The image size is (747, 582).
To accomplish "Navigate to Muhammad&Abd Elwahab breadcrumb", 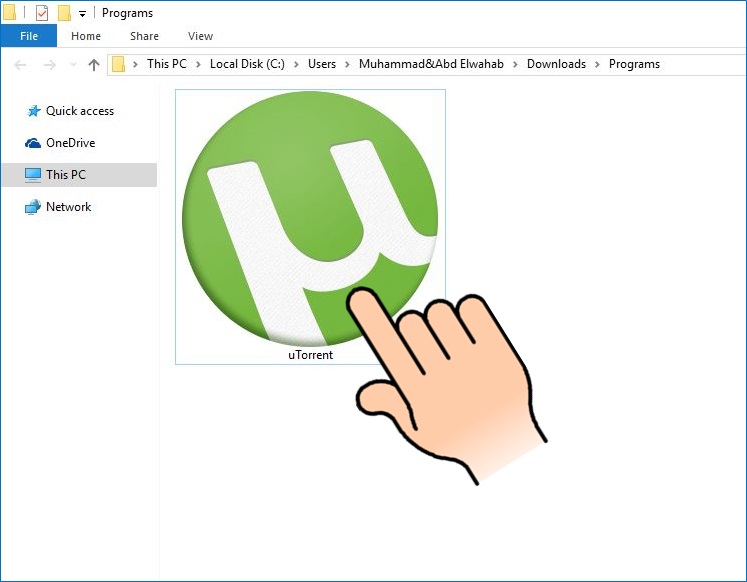I will 431,64.
